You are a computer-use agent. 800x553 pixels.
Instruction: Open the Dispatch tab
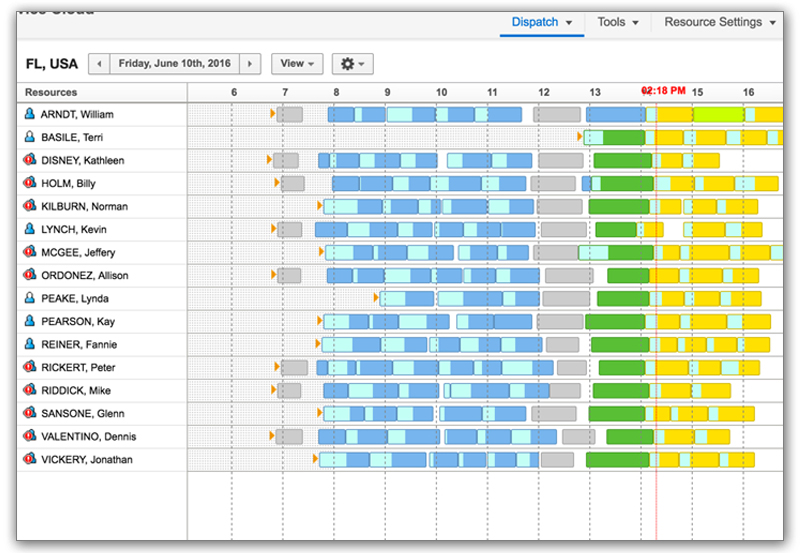tap(541, 22)
